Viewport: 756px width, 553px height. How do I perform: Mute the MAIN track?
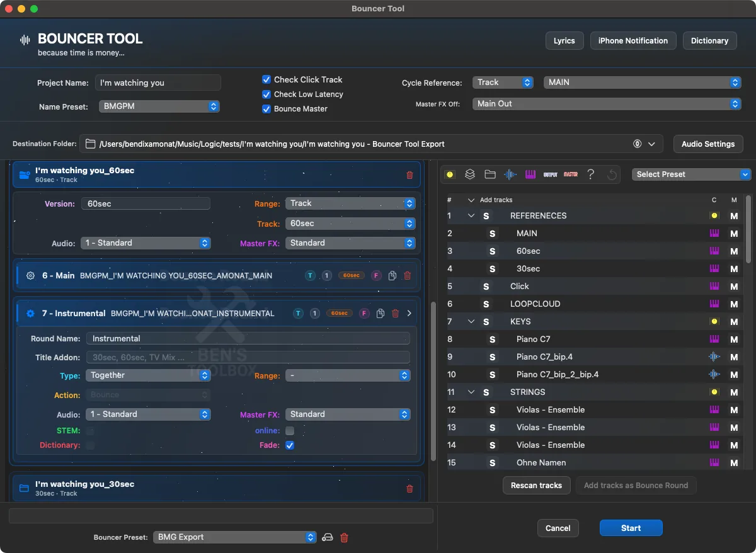733,233
